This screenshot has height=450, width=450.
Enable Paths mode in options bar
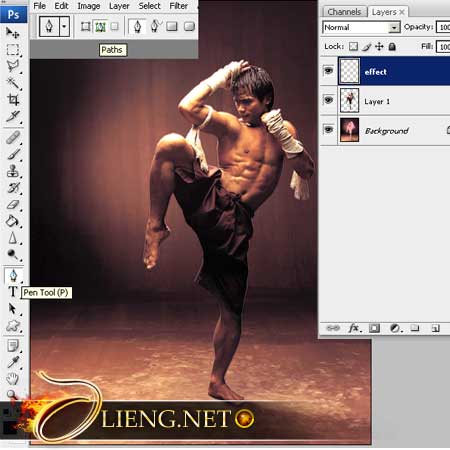[100, 26]
